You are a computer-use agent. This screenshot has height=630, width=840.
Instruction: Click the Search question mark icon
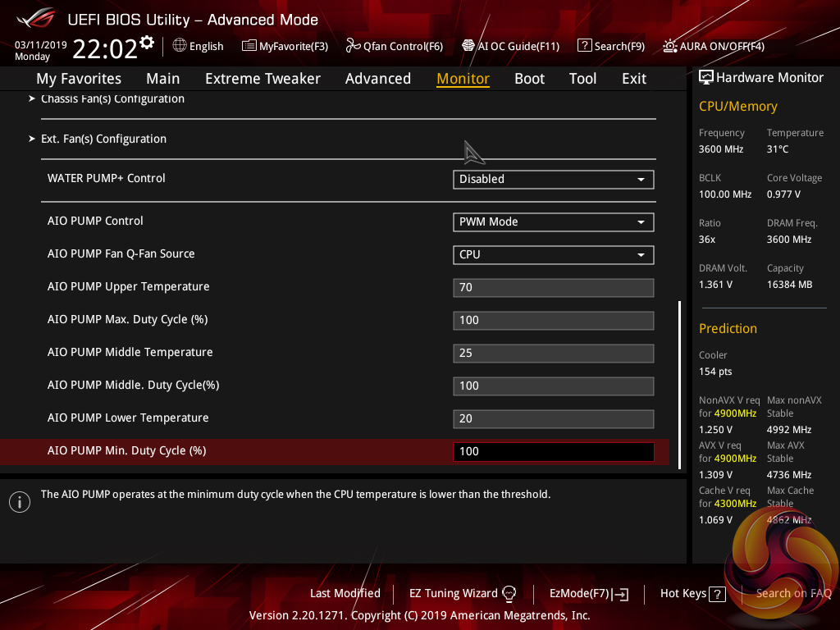click(x=584, y=46)
